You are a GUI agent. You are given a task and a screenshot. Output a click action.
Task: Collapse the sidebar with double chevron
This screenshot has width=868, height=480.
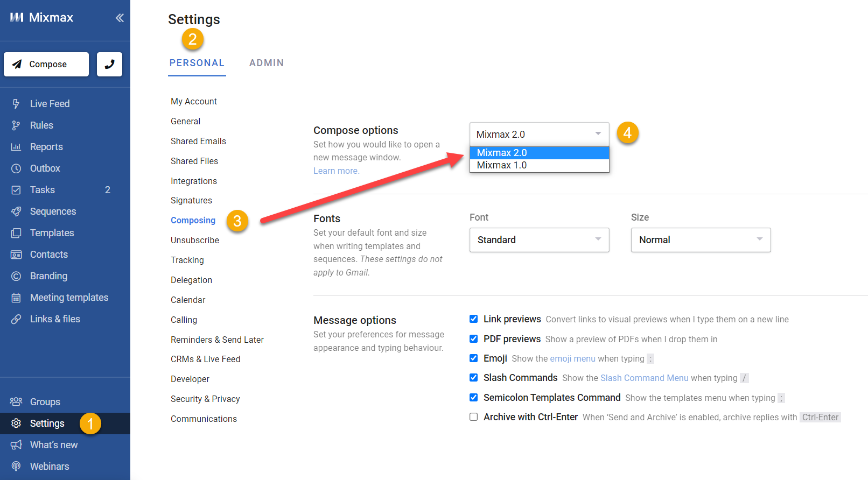(x=120, y=18)
